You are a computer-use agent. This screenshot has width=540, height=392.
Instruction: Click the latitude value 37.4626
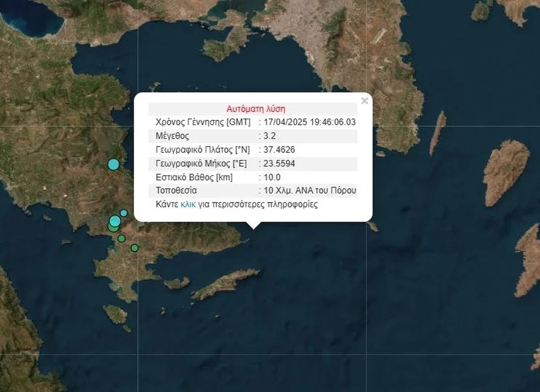pos(279,150)
